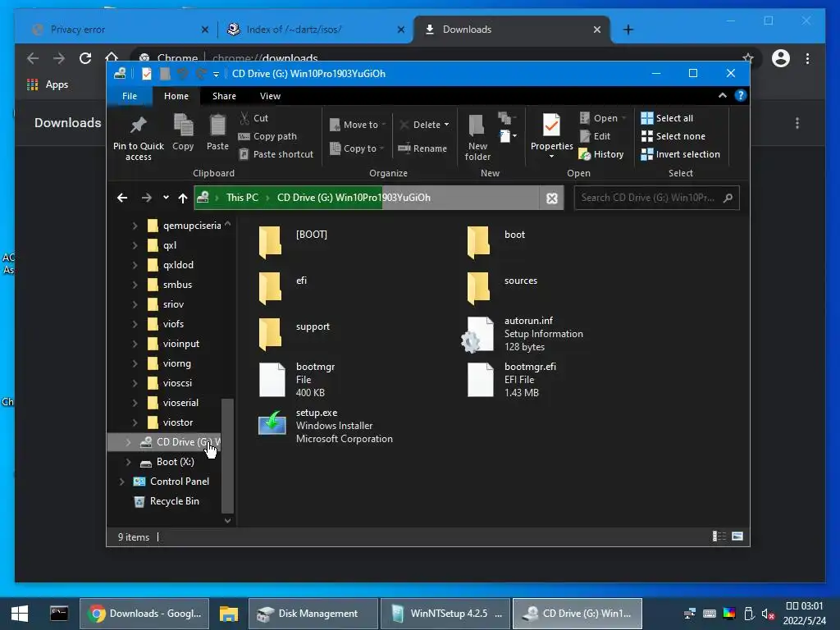Select autorun.inf file icon
This screenshot has height=630, width=840.
click(478, 334)
